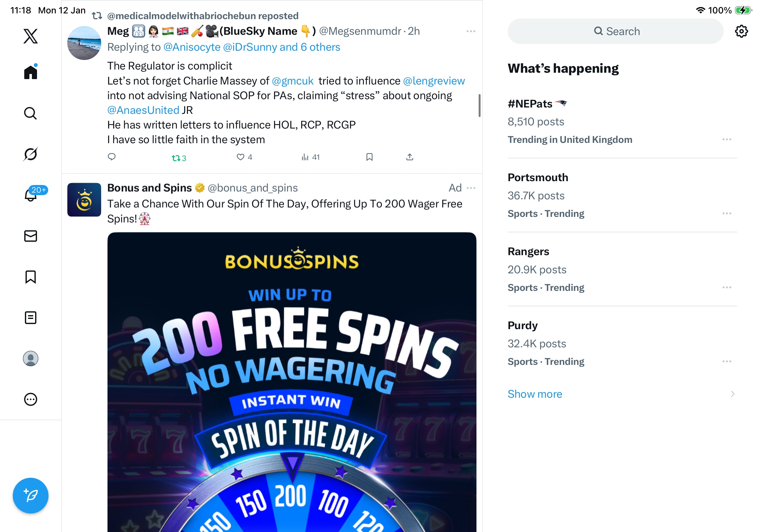Click Show more under trending topics
Screen dimensions: 762x532
point(535,394)
